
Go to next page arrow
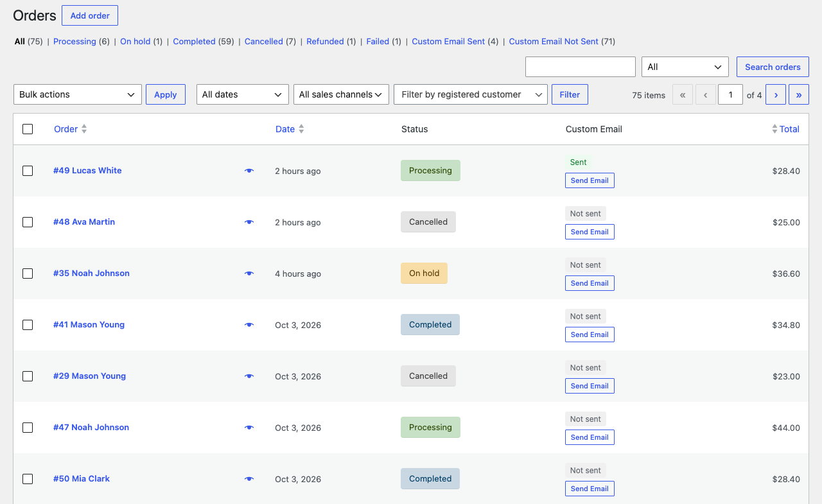click(776, 94)
